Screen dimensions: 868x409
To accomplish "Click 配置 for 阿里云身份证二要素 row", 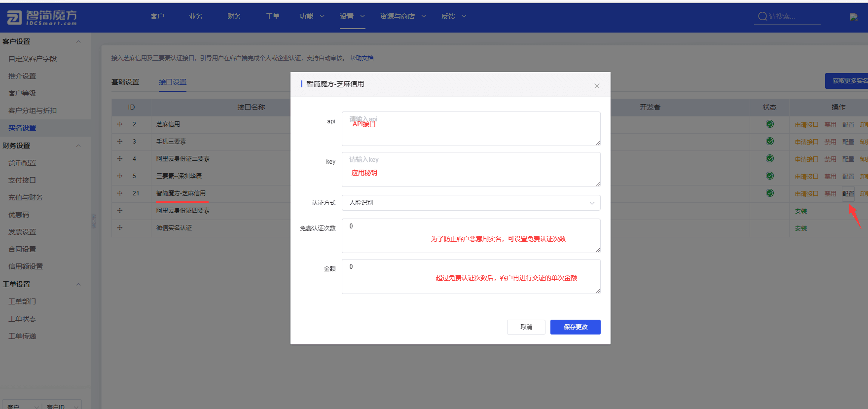I will pos(848,159).
